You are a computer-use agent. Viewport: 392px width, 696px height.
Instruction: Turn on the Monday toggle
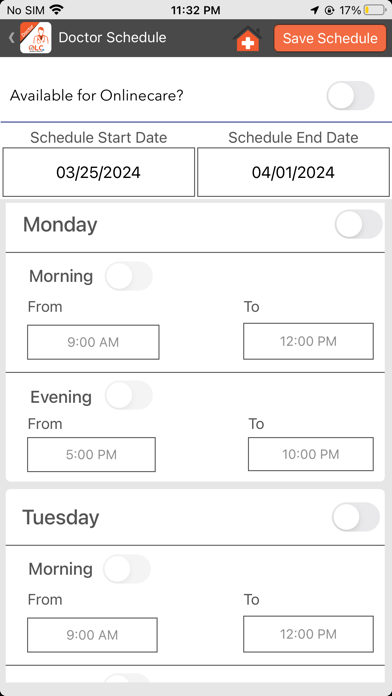(x=359, y=224)
